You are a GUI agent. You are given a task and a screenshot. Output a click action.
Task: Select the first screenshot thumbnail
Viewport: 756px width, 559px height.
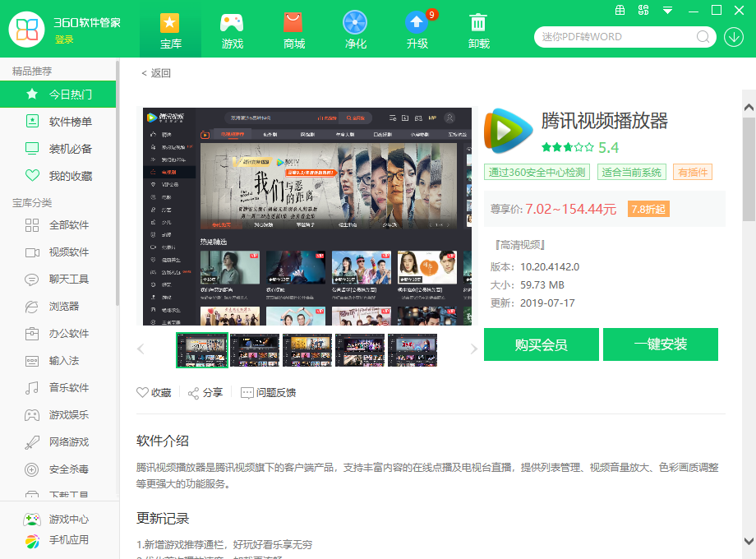click(202, 350)
